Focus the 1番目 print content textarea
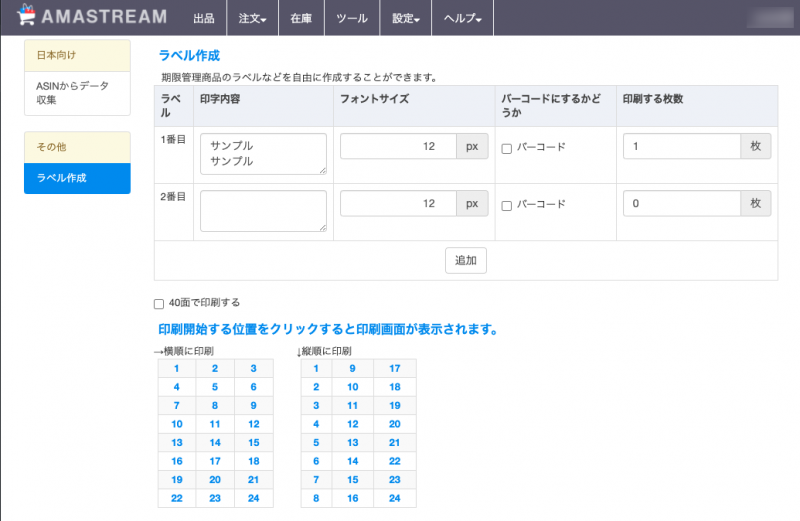The image size is (800, 521). pos(263,154)
